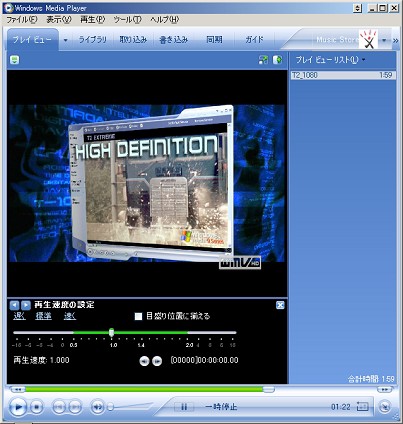Screen dimensions: 403x424
Task: Switch to skin mode icon
Action: (385, 407)
